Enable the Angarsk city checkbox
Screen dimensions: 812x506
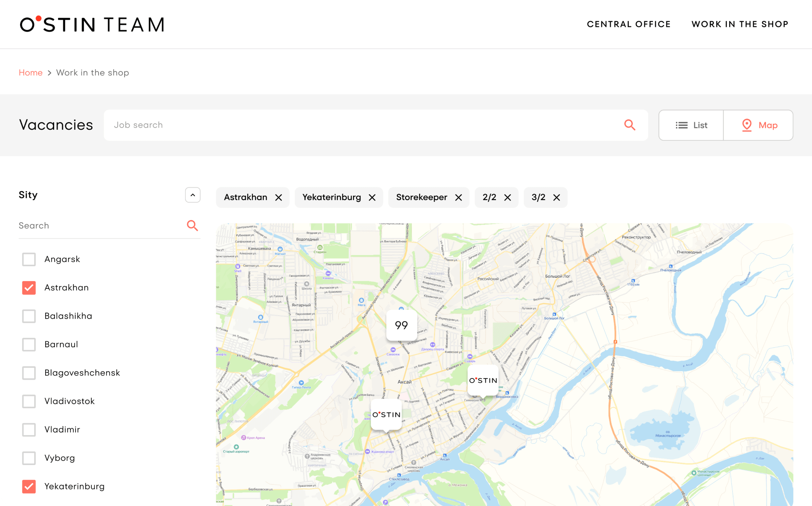(29, 259)
